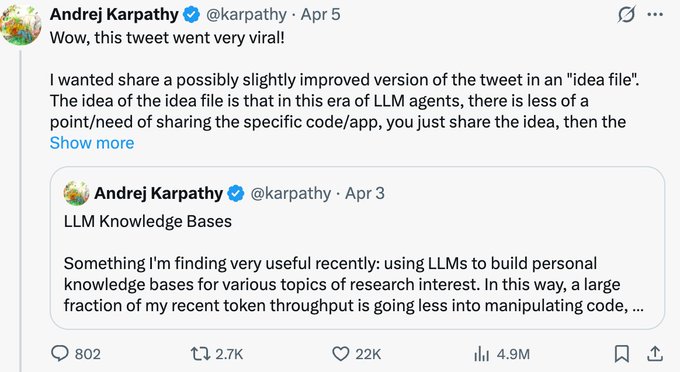This screenshot has width=680, height=372.
Task: Open the view analytics bar chart icon
Action: [481, 354]
